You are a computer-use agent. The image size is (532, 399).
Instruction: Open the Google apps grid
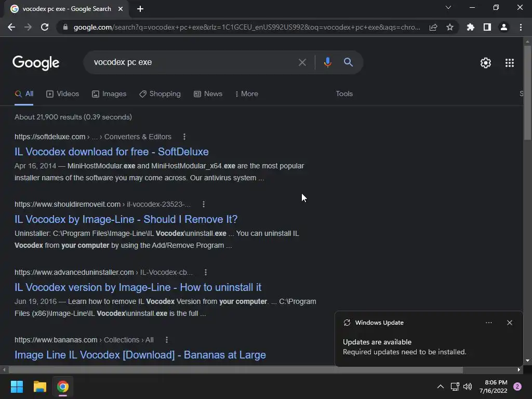pos(510,63)
